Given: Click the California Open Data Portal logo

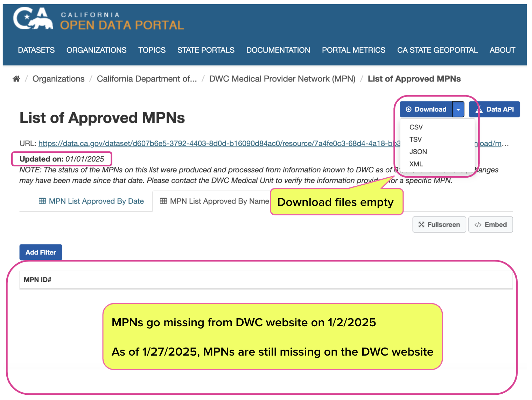Looking at the screenshot, I should [98, 19].
